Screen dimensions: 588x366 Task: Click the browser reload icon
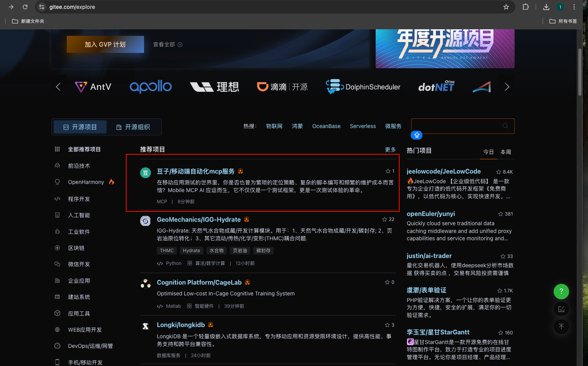(25, 7)
